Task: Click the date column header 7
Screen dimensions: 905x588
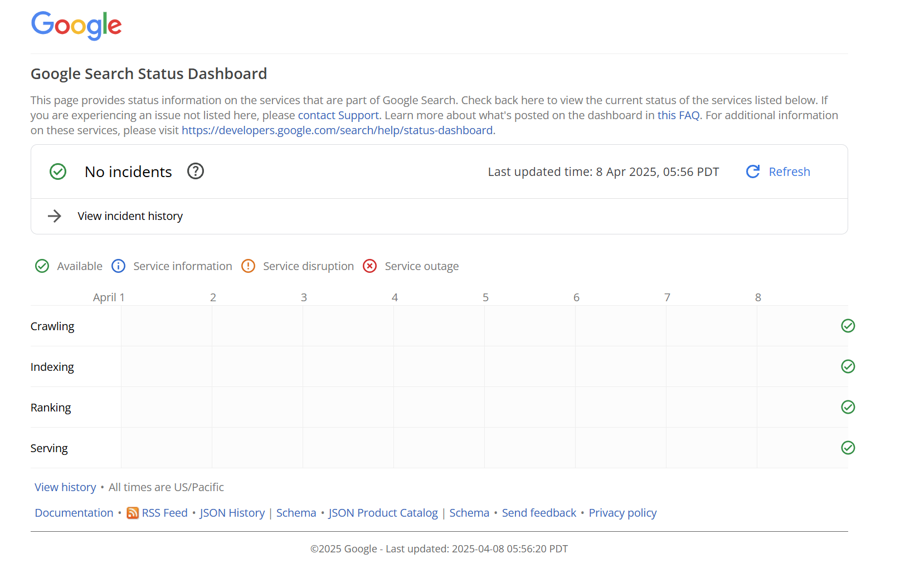Action: 667,297
